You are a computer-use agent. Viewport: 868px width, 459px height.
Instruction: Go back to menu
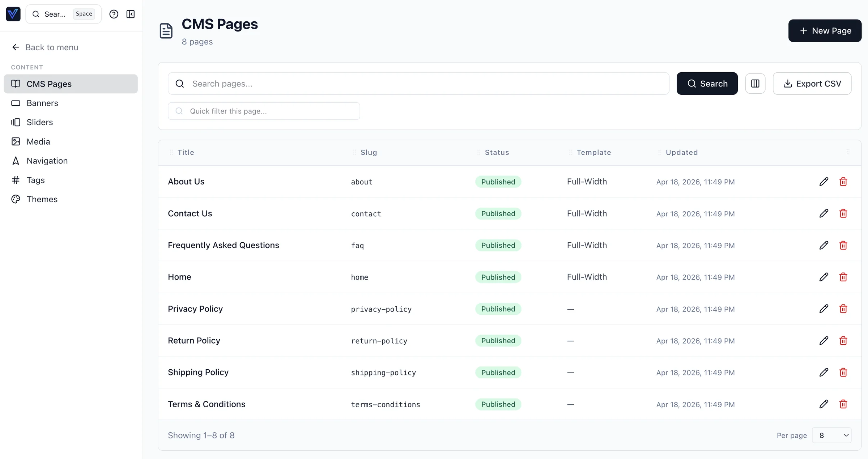(x=52, y=47)
